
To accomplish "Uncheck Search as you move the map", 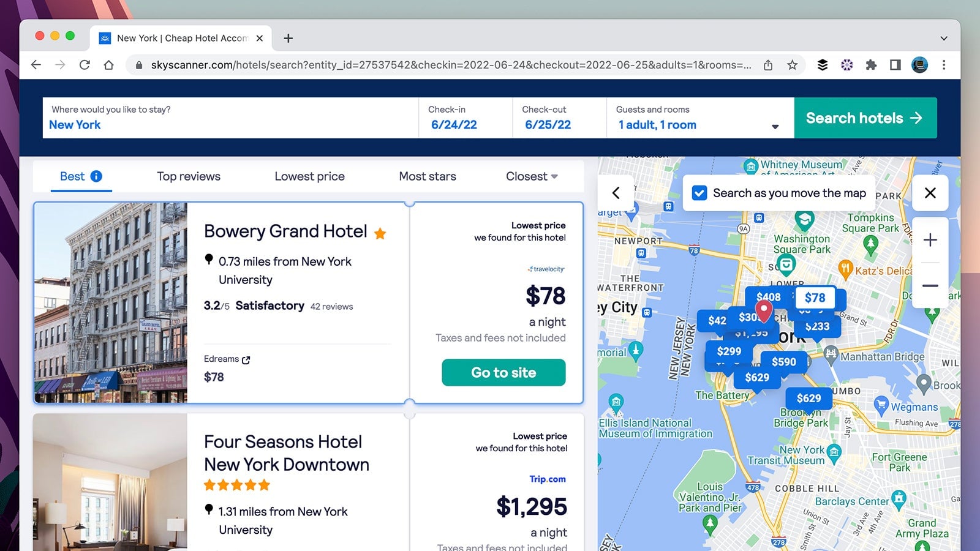I will (699, 193).
